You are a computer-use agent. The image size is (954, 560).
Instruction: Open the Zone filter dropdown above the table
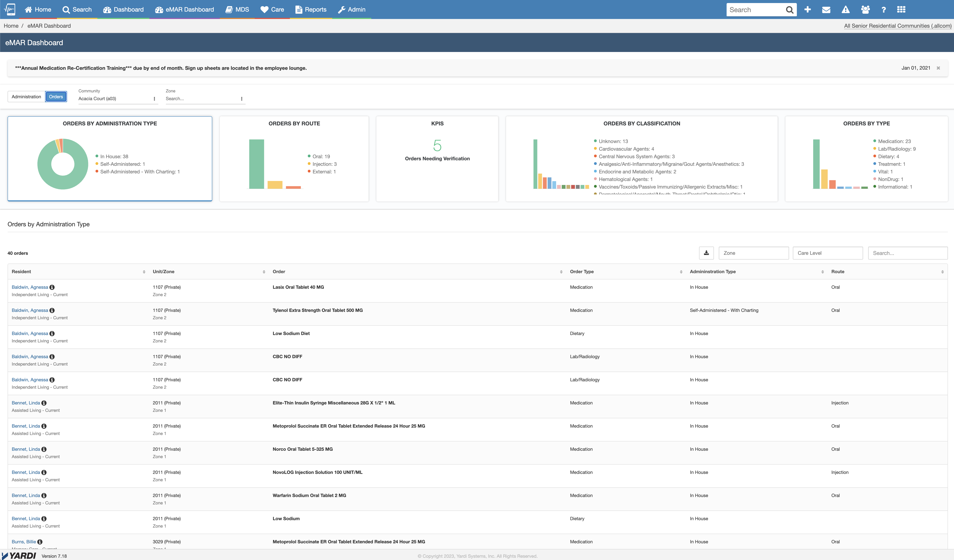click(753, 253)
